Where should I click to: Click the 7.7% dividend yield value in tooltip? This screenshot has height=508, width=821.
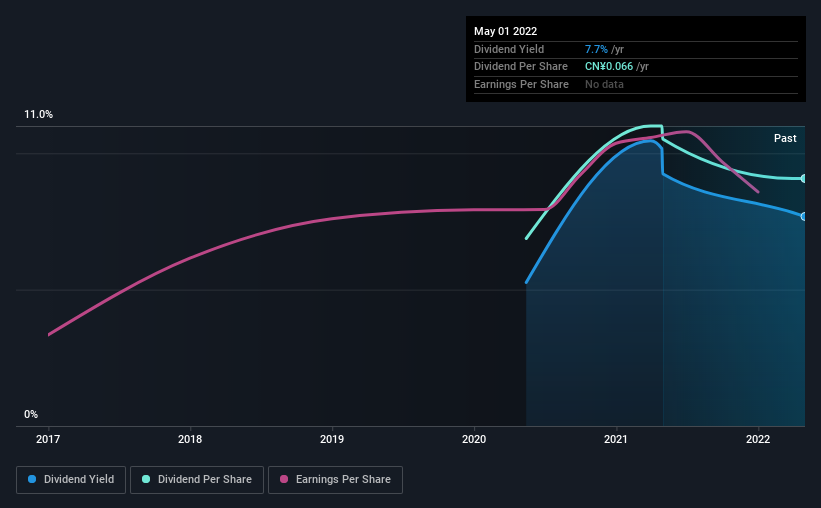pyautogui.click(x=596, y=49)
